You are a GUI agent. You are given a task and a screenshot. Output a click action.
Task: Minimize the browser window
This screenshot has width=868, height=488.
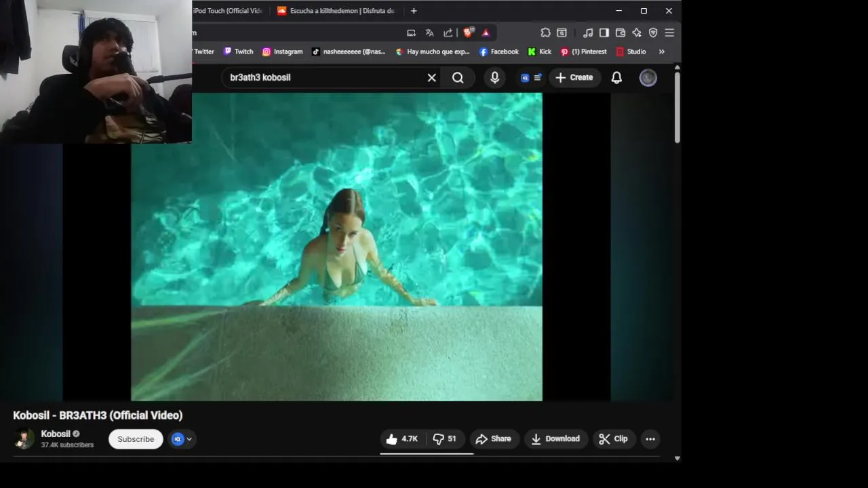pyautogui.click(x=618, y=11)
